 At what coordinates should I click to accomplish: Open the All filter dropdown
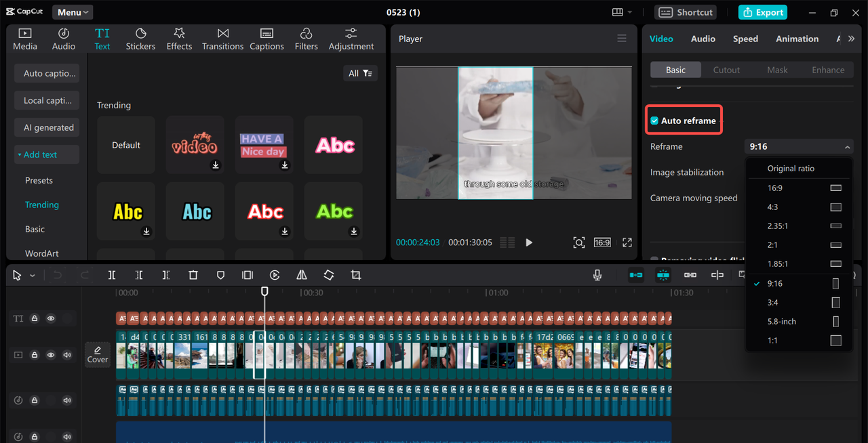(x=360, y=73)
